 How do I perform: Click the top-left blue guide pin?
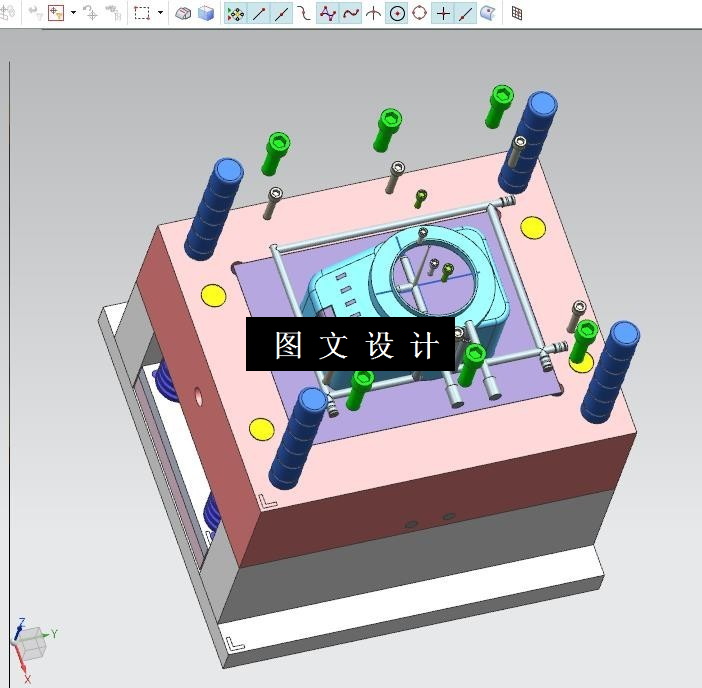214,209
